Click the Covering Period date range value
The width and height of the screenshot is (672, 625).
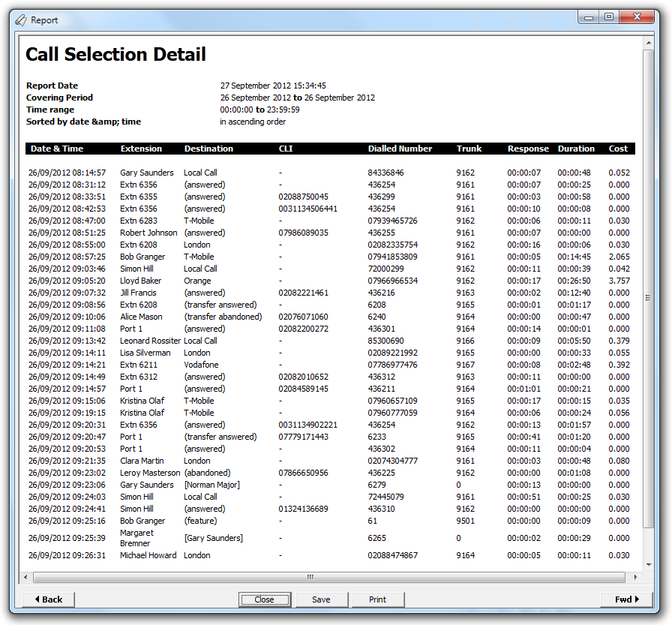298,98
